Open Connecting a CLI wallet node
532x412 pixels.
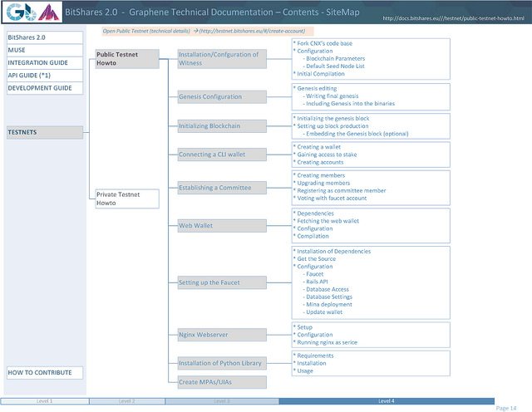pos(222,154)
